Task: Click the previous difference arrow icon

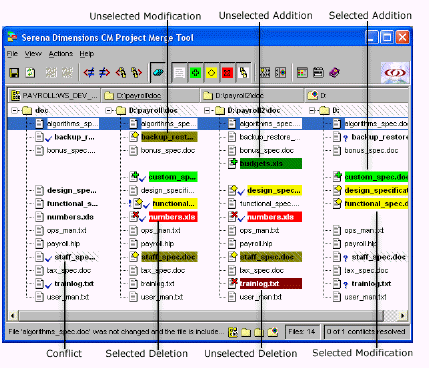Action: click(89, 72)
